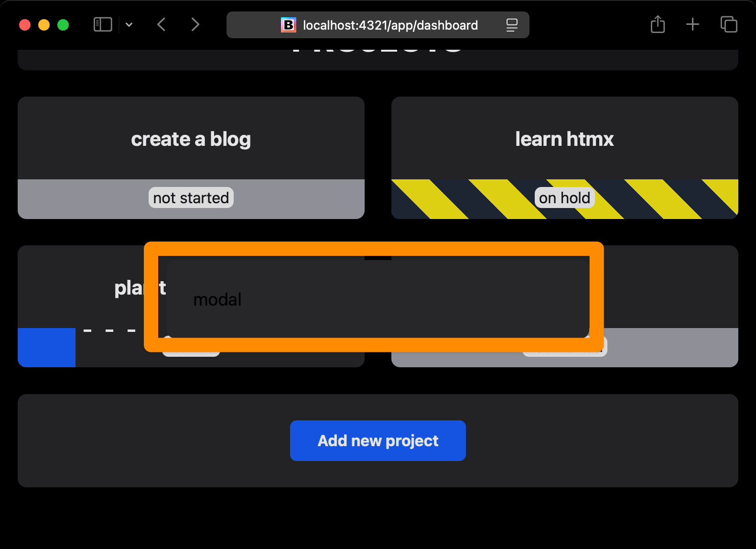Click the Add new project button
This screenshot has width=756, height=549.
(x=378, y=440)
